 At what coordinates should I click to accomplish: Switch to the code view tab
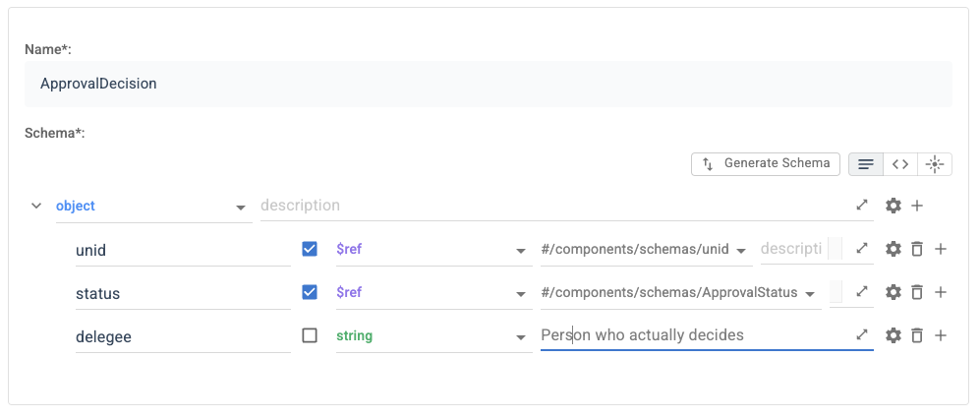click(x=900, y=164)
